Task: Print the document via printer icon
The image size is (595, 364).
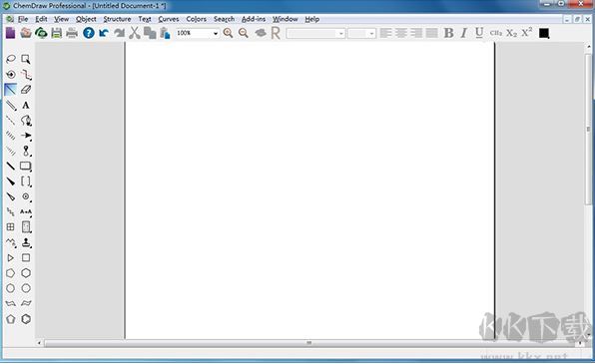Action: pos(72,33)
